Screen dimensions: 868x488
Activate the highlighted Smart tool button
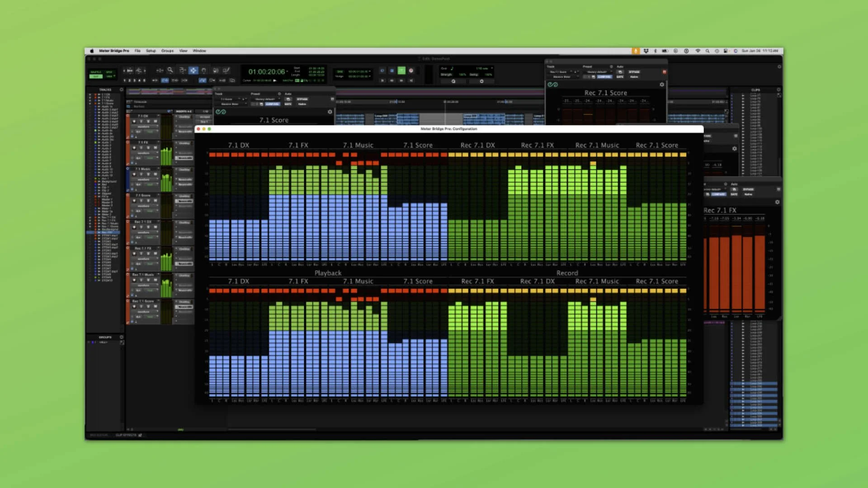coord(193,70)
